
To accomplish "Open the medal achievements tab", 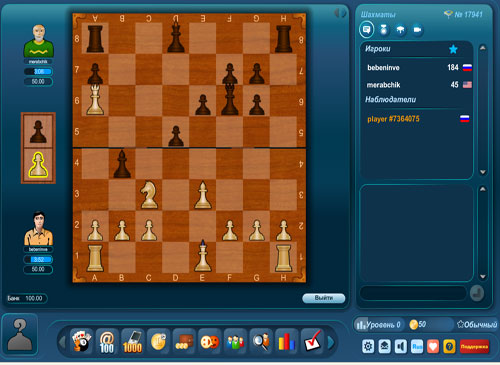I will (x=384, y=30).
